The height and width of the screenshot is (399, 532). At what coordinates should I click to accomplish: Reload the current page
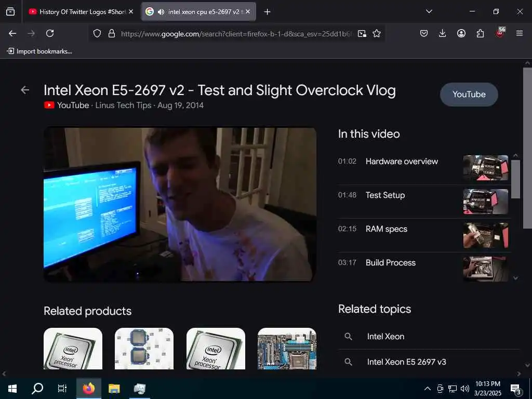[50, 33]
